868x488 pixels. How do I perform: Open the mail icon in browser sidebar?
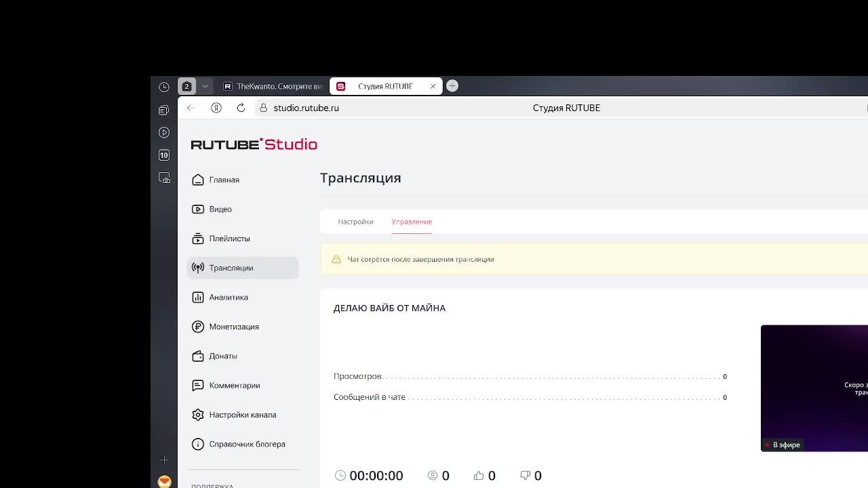(164, 481)
